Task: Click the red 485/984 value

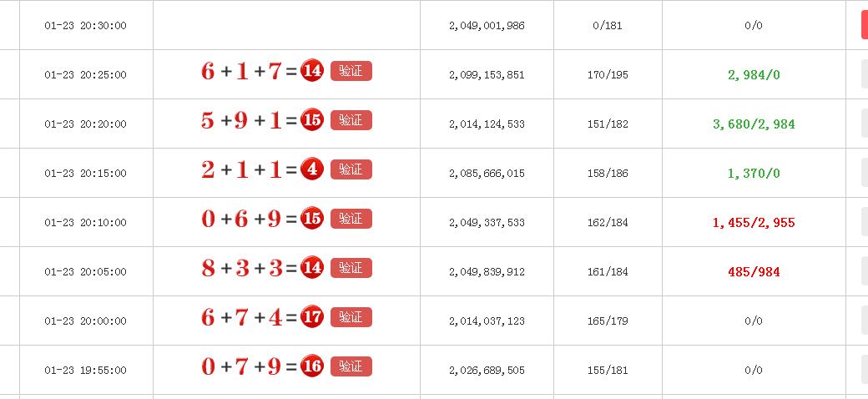Action: pos(754,272)
